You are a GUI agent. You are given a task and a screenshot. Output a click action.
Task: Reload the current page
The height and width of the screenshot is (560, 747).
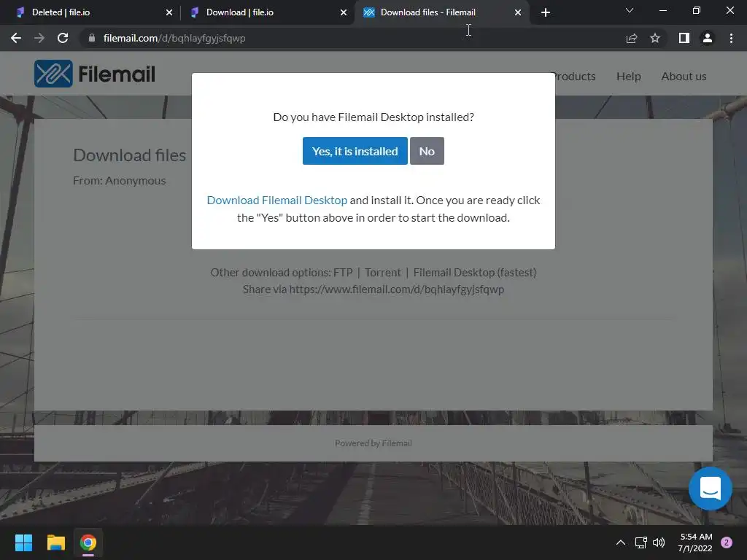(63, 38)
